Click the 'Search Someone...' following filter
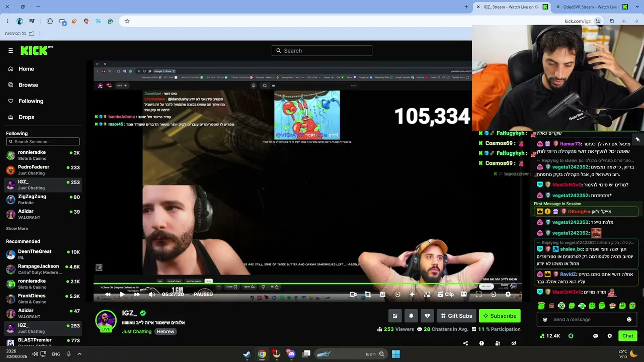This screenshot has width=644, height=362. 43,142
